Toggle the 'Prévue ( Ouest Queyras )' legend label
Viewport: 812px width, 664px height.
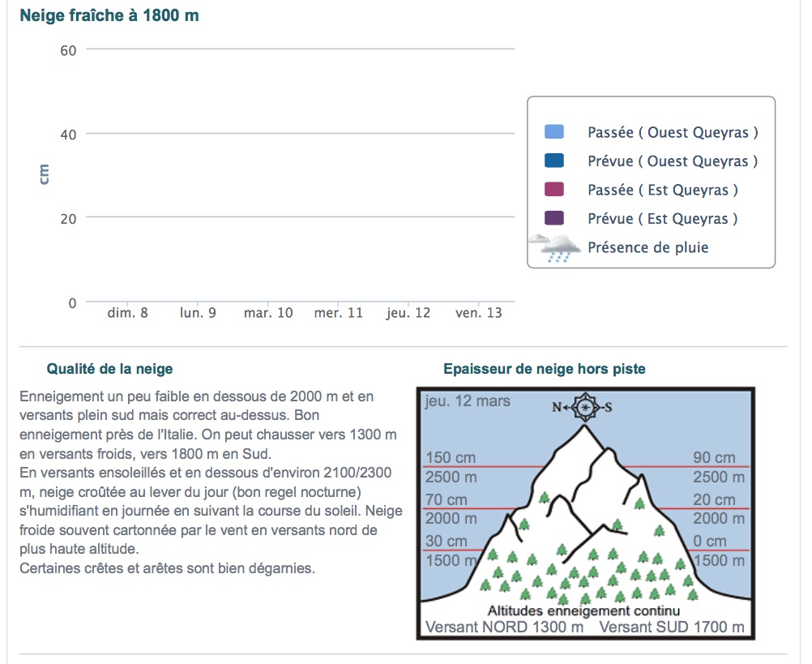[673, 161]
